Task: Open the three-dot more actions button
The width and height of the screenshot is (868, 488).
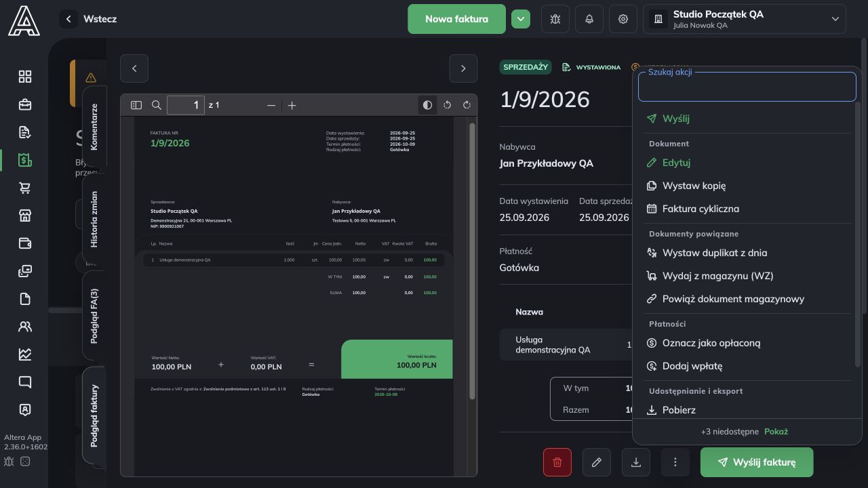Action: pos(675,462)
